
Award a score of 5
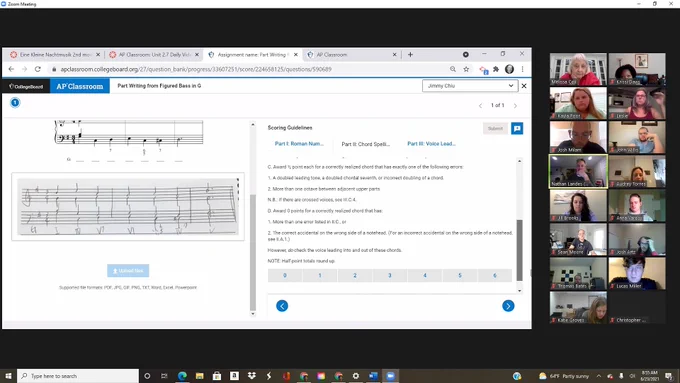pos(460,275)
